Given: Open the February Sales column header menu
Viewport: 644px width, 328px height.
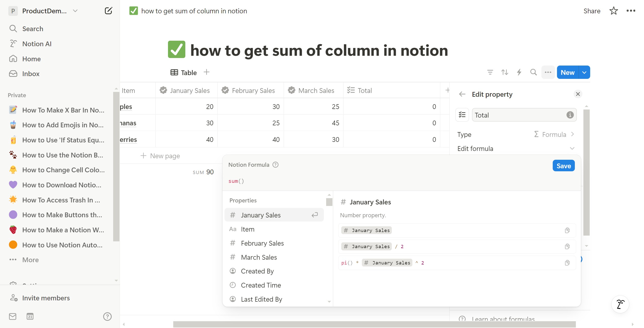Looking at the screenshot, I should click(x=250, y=90).
